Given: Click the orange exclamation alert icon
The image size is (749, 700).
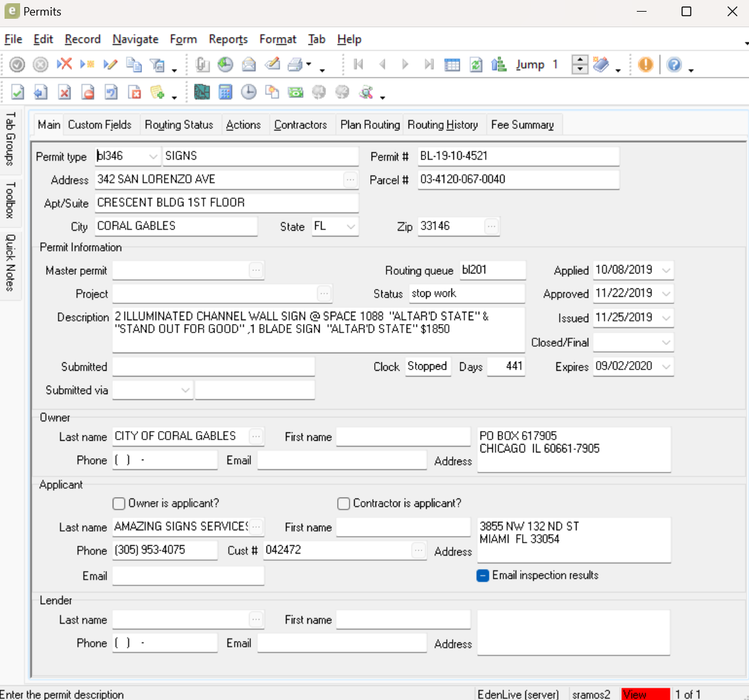Looking at the screenshot, I should [646, 64].
